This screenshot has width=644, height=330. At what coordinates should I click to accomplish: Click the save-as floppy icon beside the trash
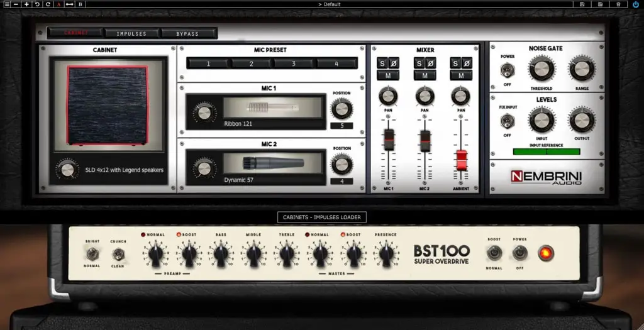(x=601, y=4)
